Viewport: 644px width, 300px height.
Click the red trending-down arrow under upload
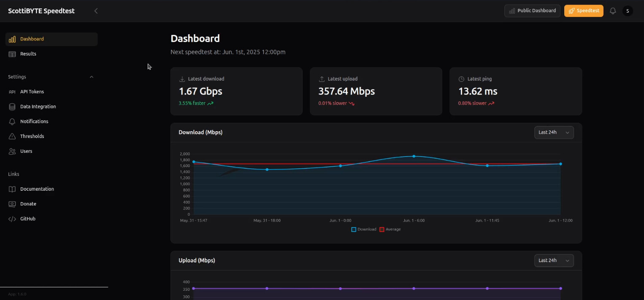[352, 103]
